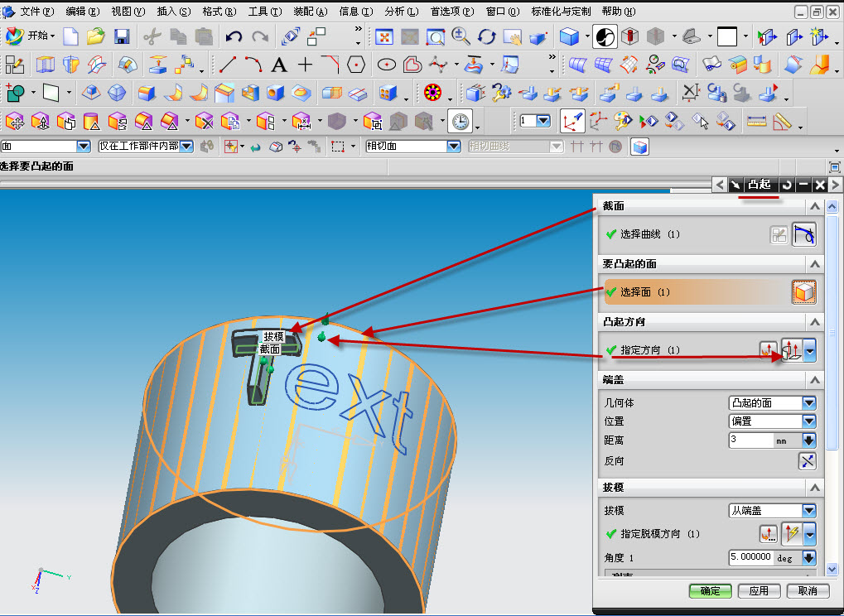Select the Zoom magnifier tool

coord(461,36)
